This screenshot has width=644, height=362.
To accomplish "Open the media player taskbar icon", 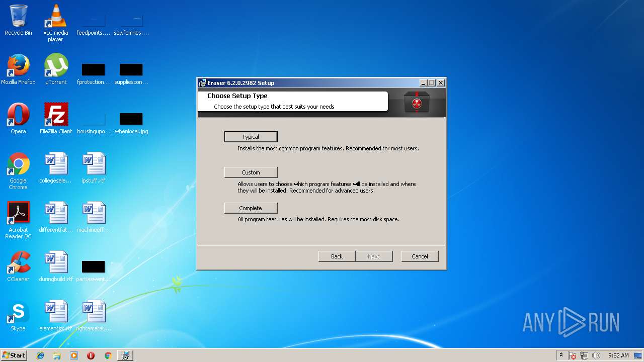I will point(74,355).
